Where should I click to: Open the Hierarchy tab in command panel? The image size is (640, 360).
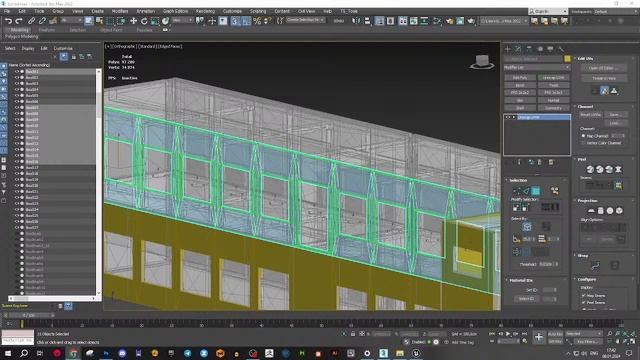pos(529,49)
